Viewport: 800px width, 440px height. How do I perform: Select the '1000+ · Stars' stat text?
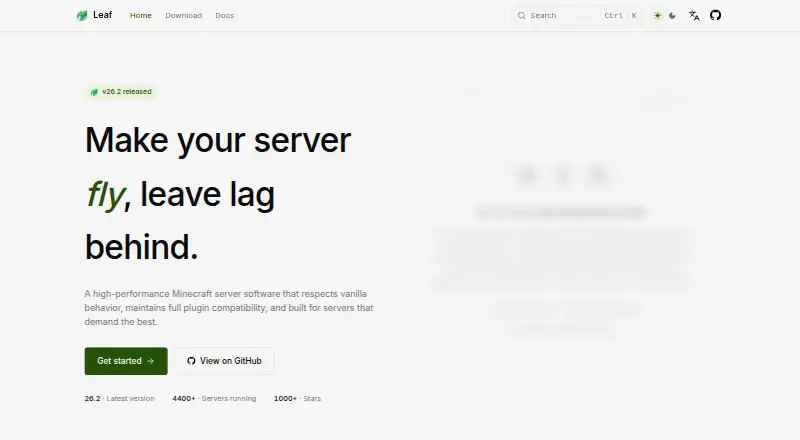pyautogui.click(x=297, y=399)
